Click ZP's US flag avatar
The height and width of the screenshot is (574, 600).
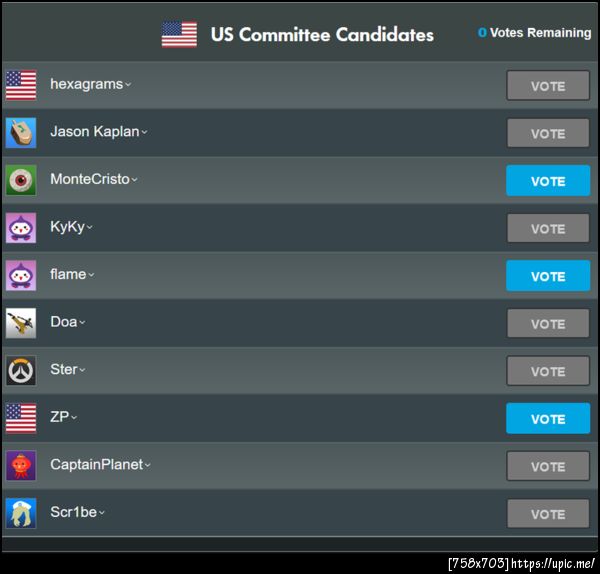(x=21, y=418)
